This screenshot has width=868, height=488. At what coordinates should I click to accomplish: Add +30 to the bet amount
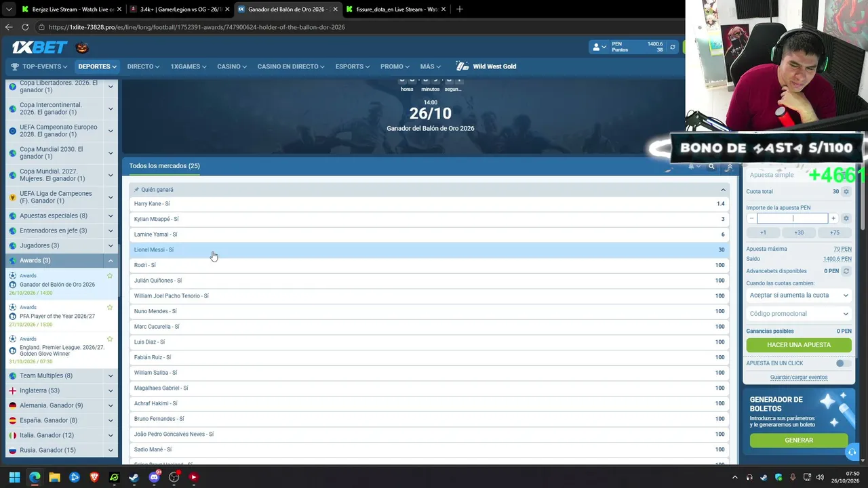tap(799, 232)
